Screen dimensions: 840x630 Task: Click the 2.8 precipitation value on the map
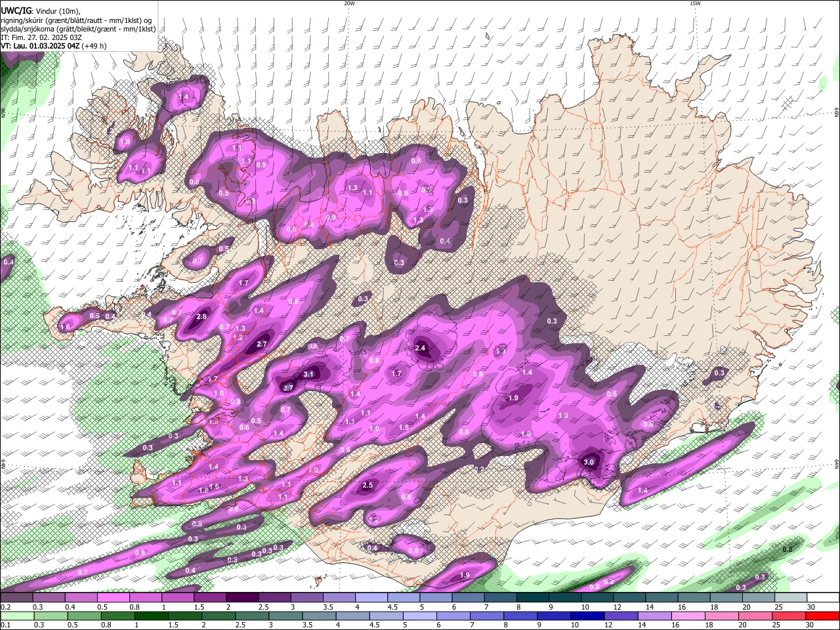(x=201, y=316)
